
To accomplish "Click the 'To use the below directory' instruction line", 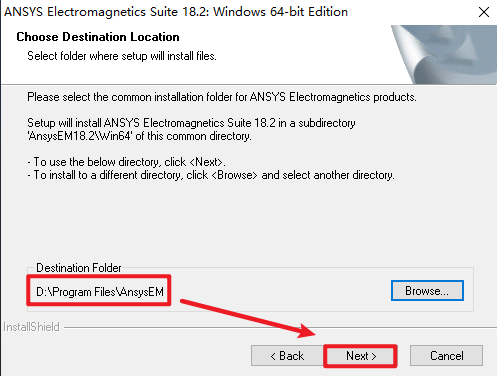I will click(126, 162).
